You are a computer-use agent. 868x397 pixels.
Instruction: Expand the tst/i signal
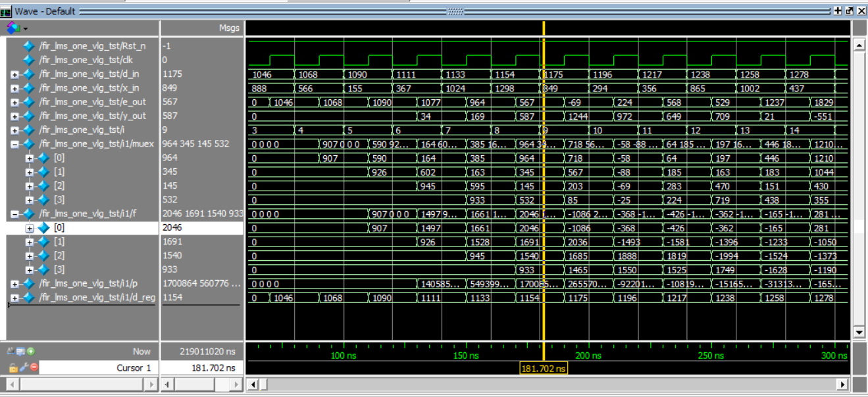[14, 131]
